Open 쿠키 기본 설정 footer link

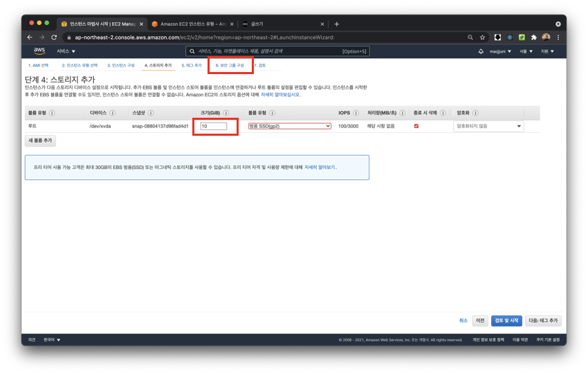pos(548,340)
